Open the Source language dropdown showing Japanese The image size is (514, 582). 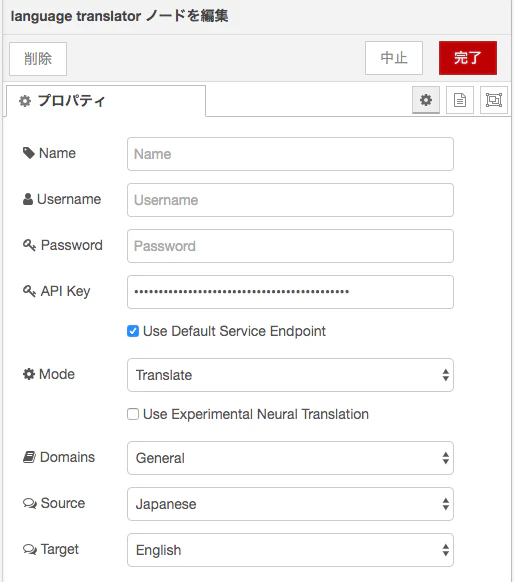[290, 504]
